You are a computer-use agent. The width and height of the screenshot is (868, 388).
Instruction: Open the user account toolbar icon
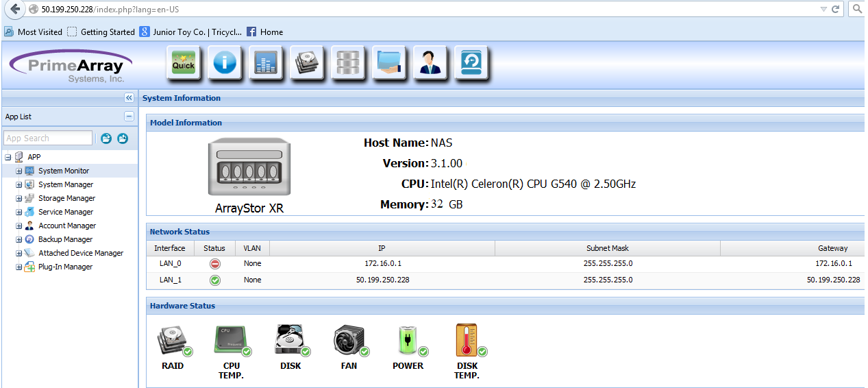(430, 64)
